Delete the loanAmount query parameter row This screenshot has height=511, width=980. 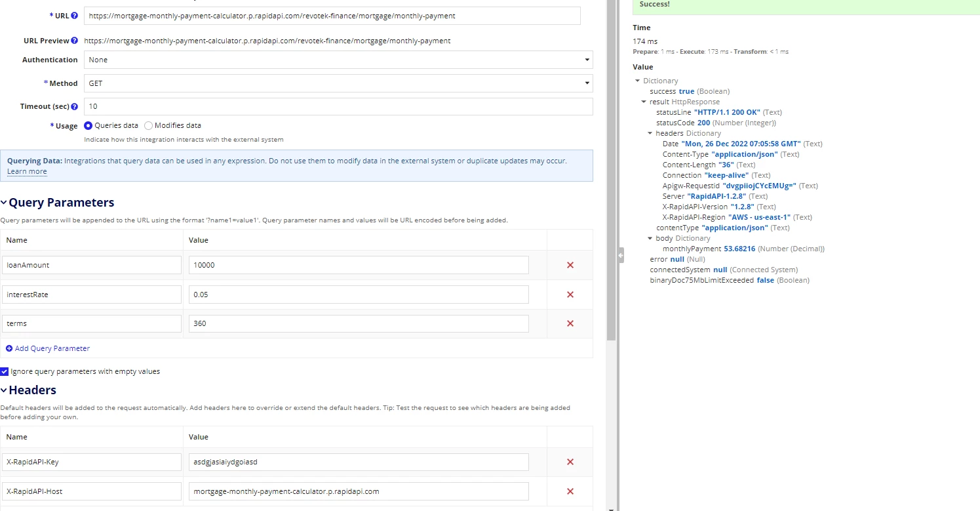coord(570,265)
